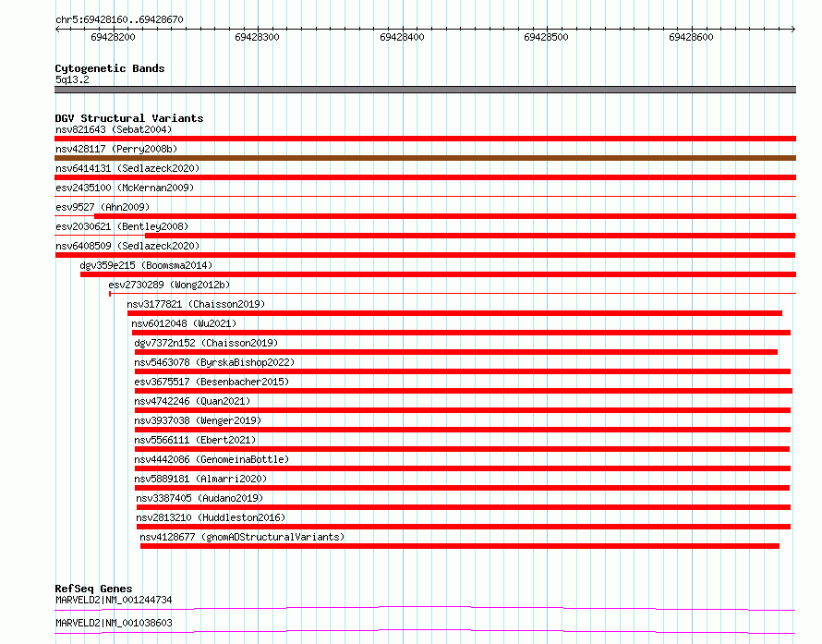Select ruler position 69428400
Viewport: 822px width, 644px height.
402,37
